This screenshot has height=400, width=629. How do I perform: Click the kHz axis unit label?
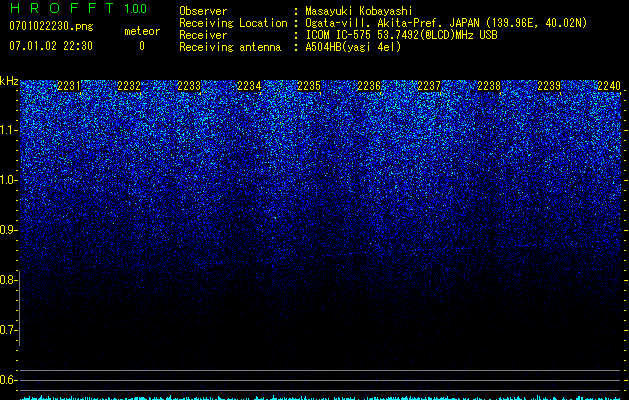9,81
